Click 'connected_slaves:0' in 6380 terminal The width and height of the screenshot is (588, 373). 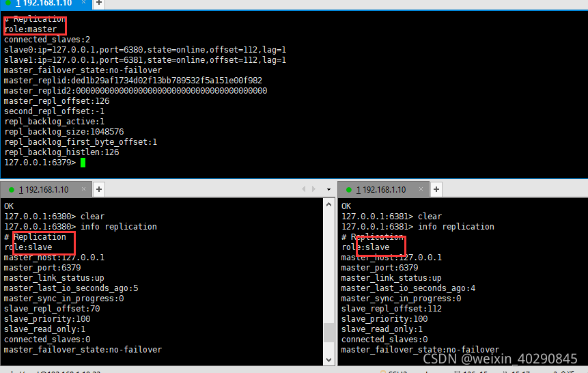point(47,340)
